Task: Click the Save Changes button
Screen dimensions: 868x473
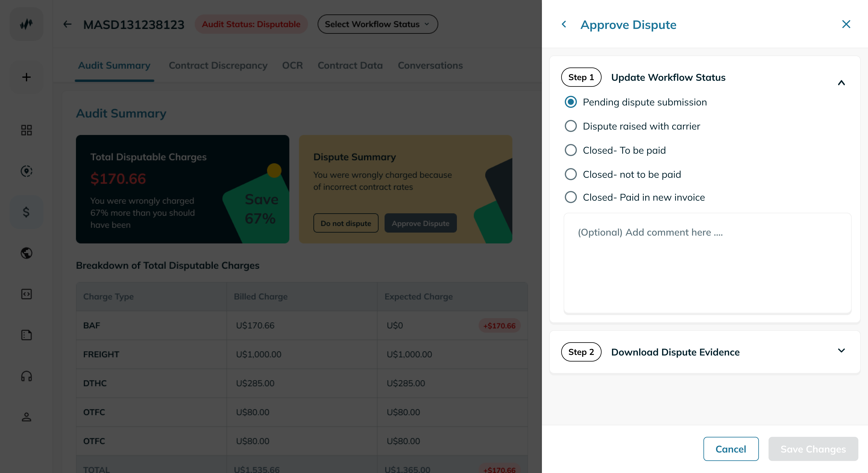Action: tap(813, 449)
